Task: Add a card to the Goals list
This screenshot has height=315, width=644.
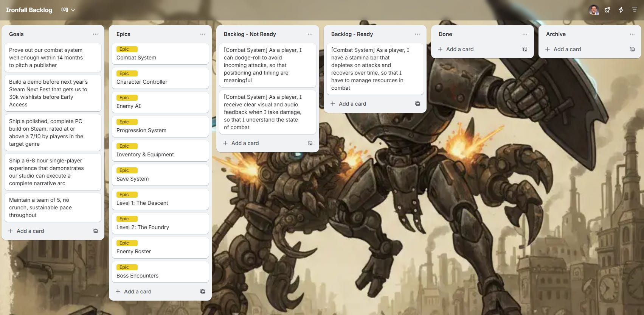Action: [x=47, y=231]
